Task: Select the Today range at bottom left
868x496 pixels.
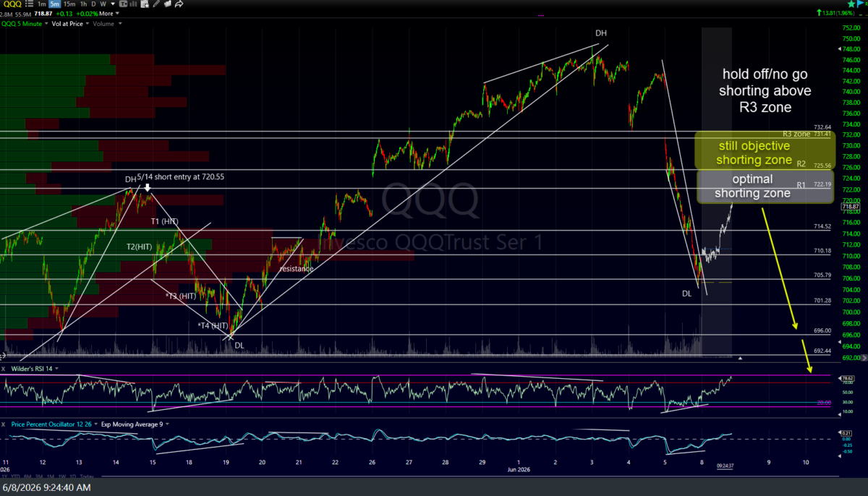Action: click(x=87, y=476)
